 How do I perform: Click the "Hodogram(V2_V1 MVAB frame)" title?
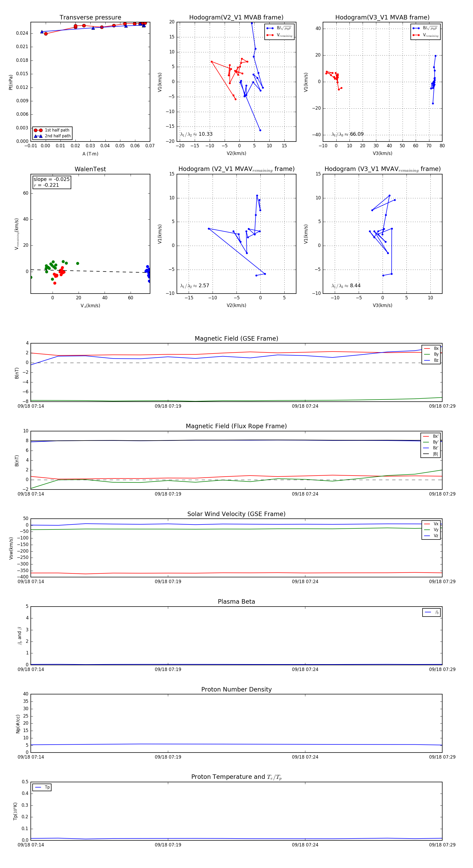pos(236,18)
